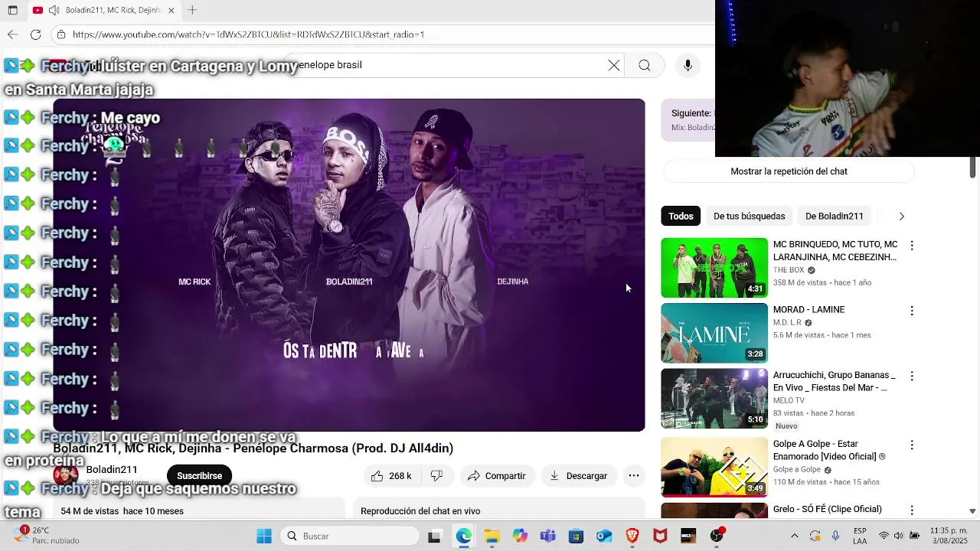Mute the tab via speaker icon
The width and height of the screenshot is (980, 551).
(54, 10)
